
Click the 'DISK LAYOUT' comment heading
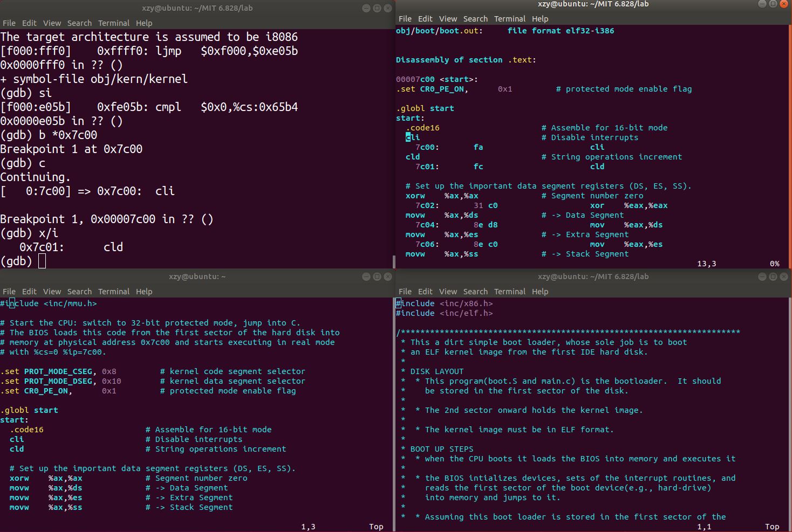point(436,371)
